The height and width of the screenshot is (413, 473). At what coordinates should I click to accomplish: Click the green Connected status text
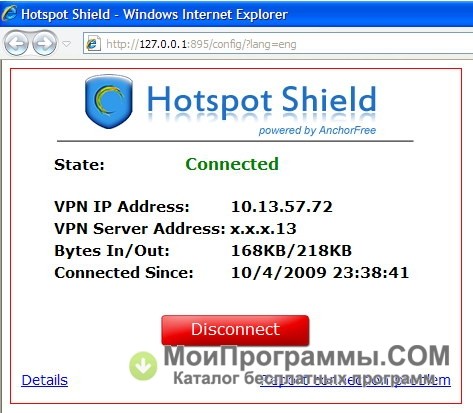pyautogui.click(x=232, y=164)
